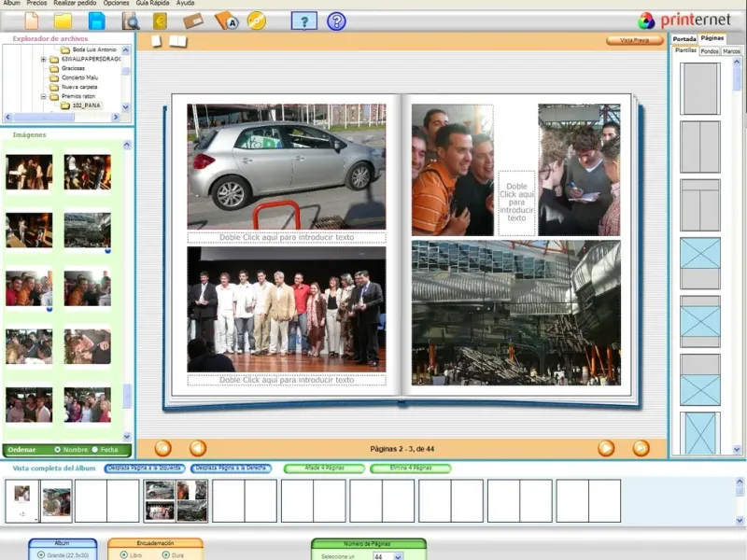
Task: Open album with the yellow folder icon
Action: pyautogui.click(x=63, y=21)
